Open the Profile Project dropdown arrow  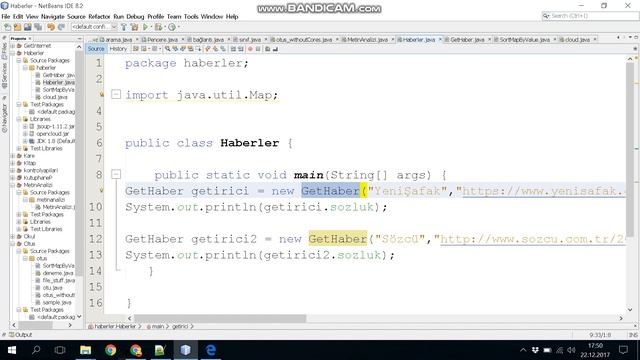coord(178,27)
